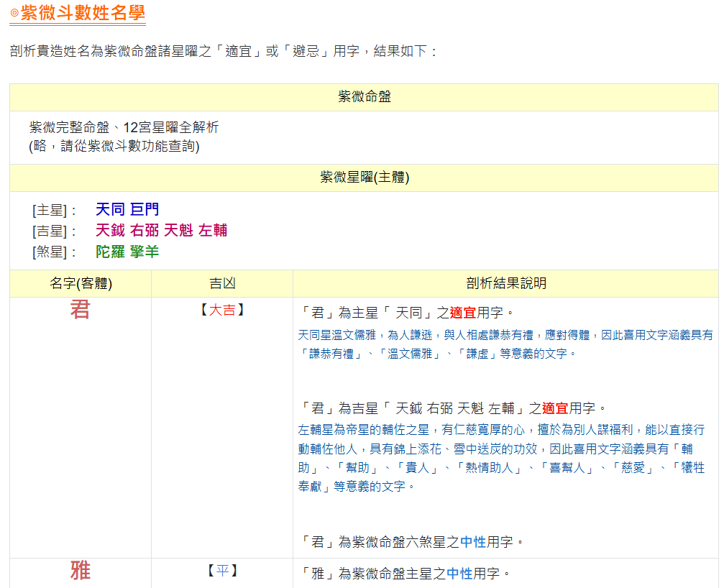The width and height of the screenshot is (724, 588).
Task: Click the 【大吉】 rating for 君
Action: point(222,311)
